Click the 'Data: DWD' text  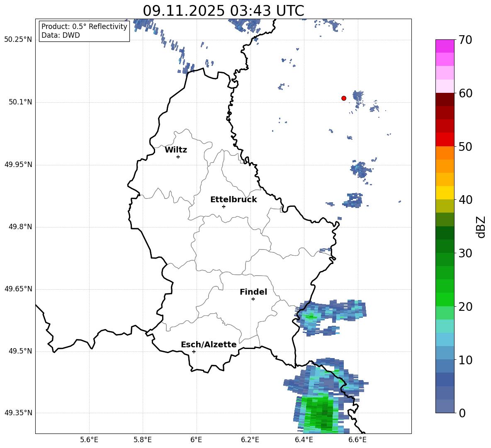click(x=61, y=35)
